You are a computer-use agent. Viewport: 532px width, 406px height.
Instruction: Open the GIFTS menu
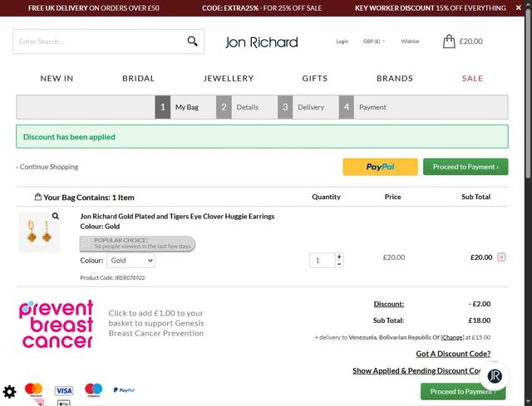(315, 78)
